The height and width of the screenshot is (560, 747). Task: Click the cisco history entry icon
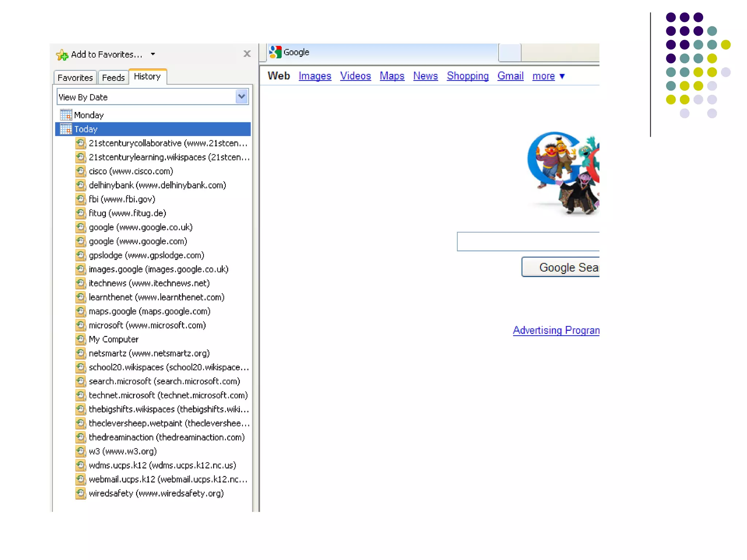pyautogui.click(x=81, y=171)
